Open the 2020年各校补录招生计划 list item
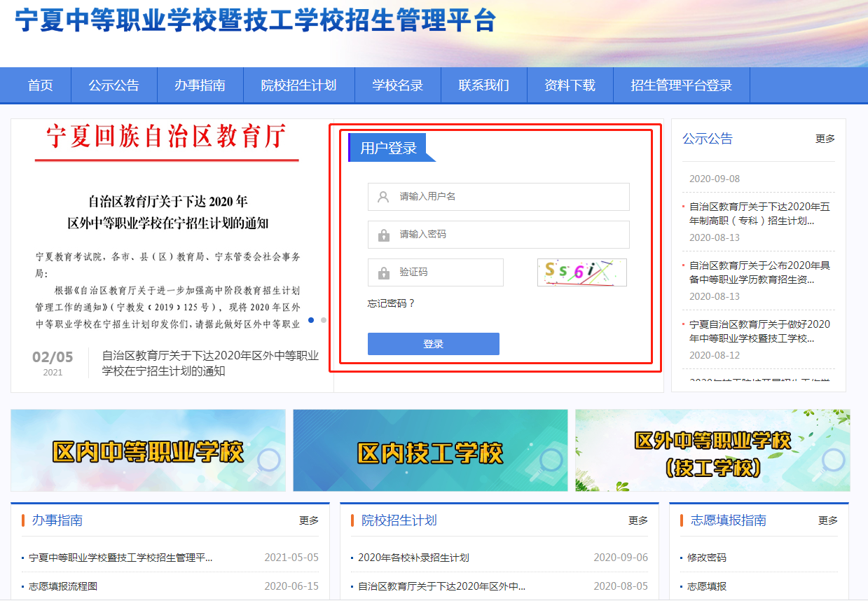This screenshot has width=868, height=608. (413, 558)
